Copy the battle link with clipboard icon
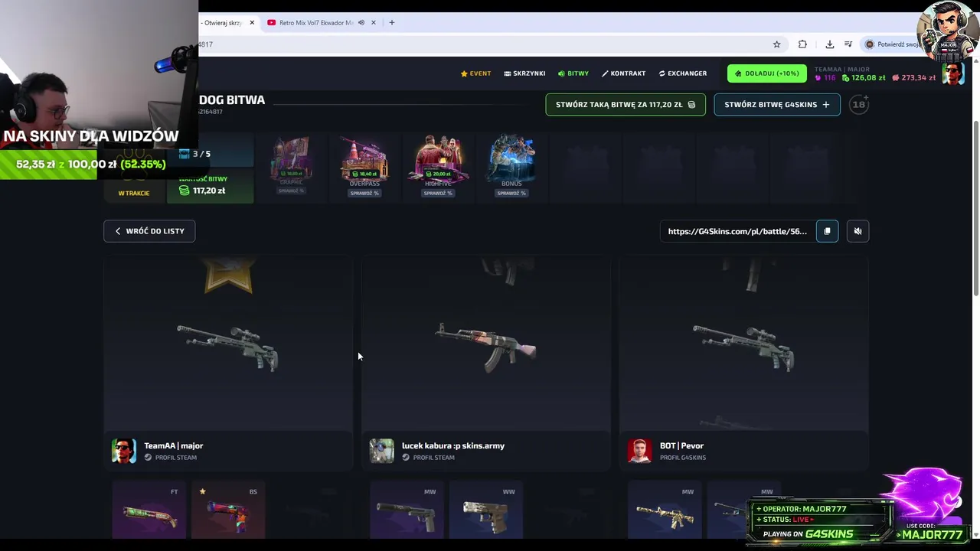 coord(827,231)
